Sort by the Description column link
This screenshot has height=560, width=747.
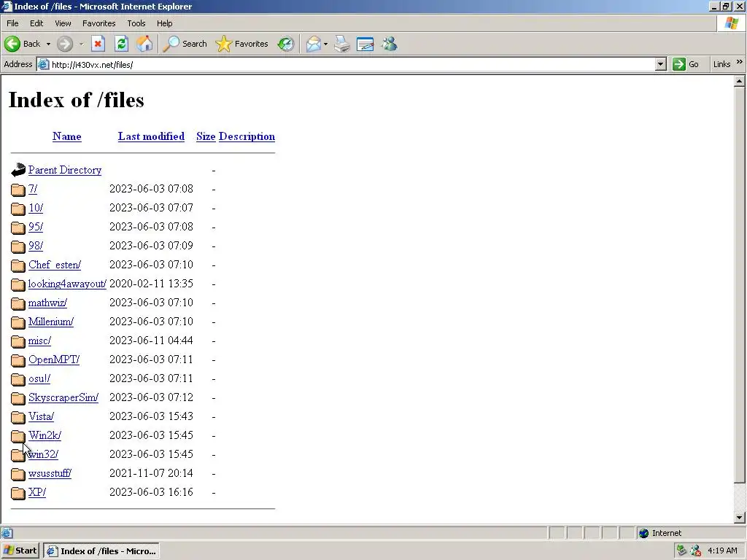247,136
